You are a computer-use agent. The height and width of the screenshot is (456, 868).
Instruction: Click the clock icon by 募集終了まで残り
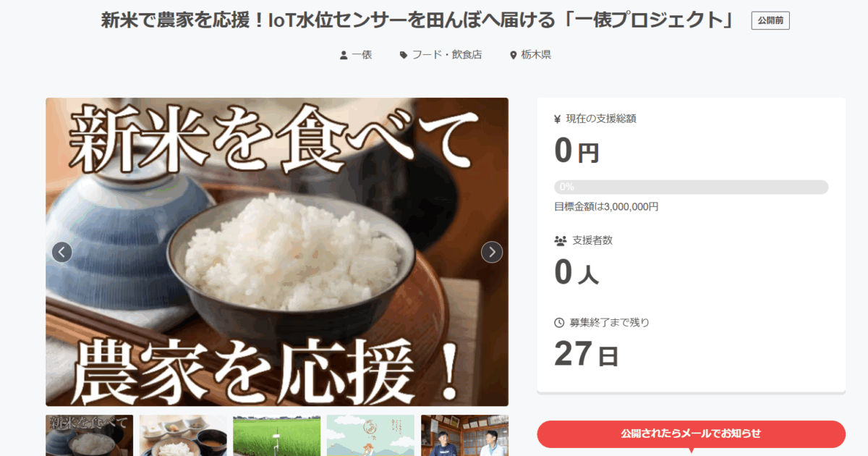559,323
